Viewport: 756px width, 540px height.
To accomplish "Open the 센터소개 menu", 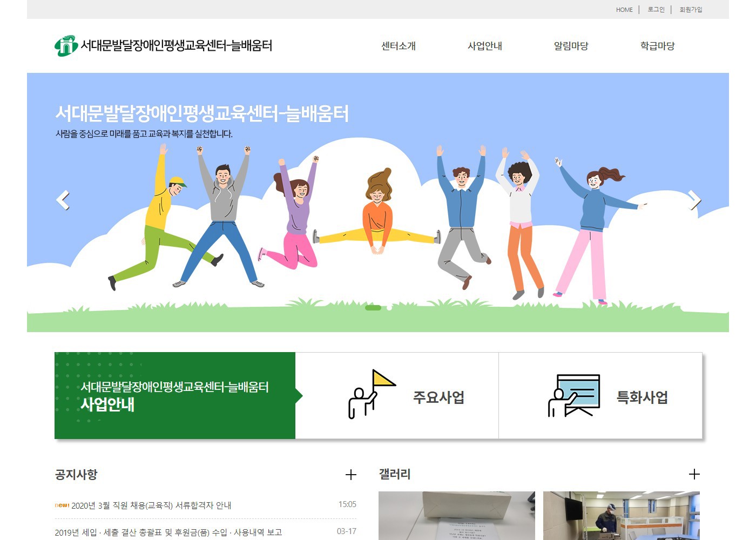I will pos(399,46).
